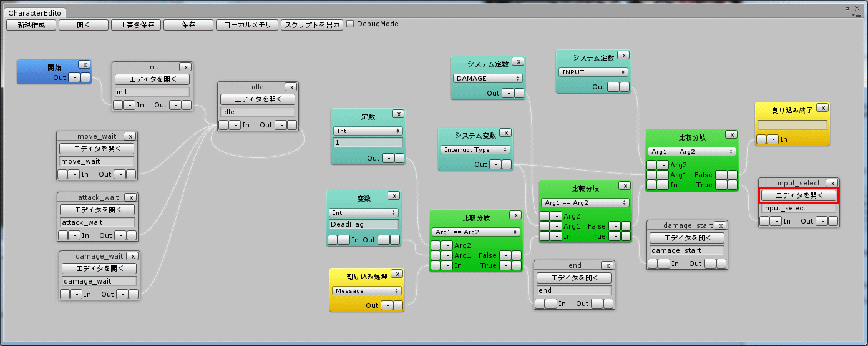Image resolution: width=868 pixels, height=346 pixels.
Task: Click the damage_start name text field
Action: 687,250
